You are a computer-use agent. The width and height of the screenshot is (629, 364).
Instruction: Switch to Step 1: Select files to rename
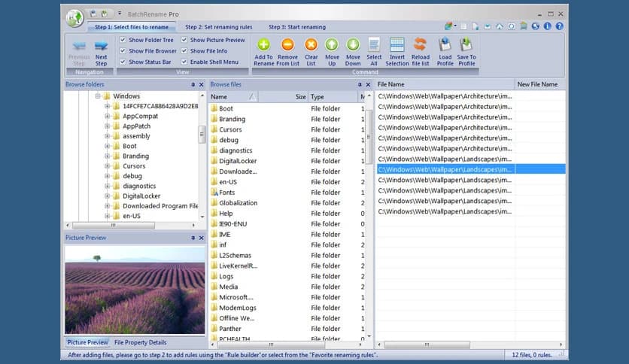pos(132,27)
